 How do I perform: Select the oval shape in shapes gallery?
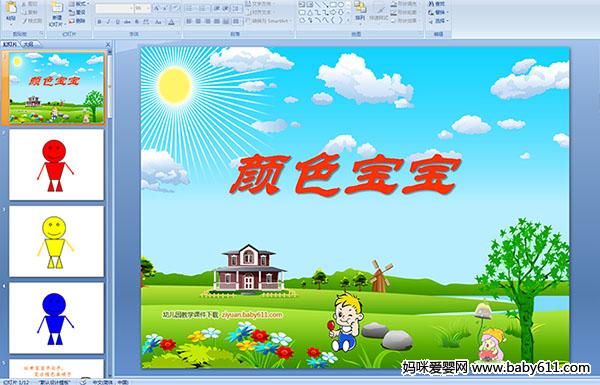(x=341, y=5)
